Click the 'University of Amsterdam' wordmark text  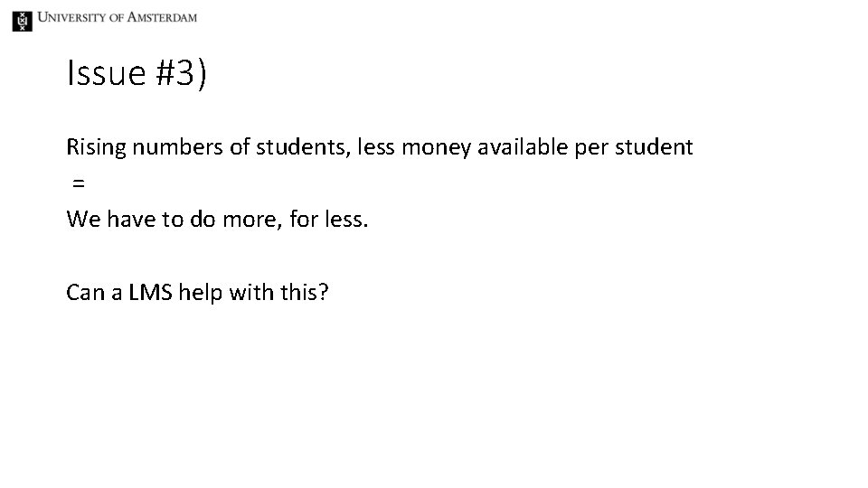[117, 18]
